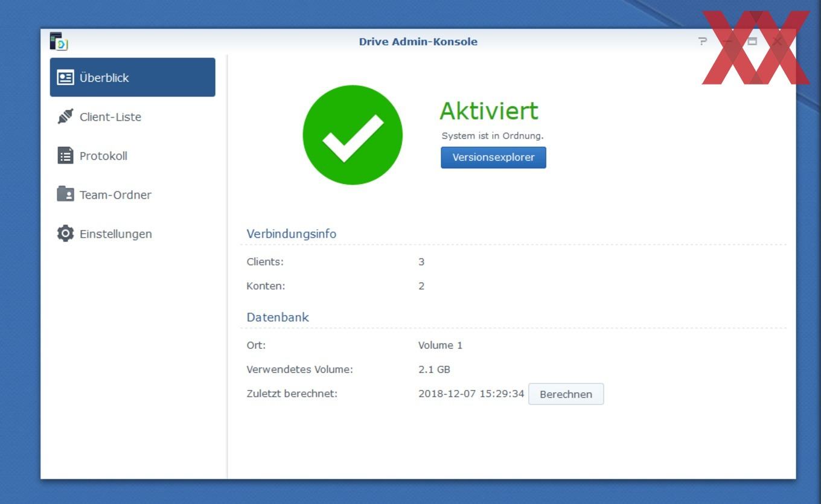Open the Client-Liste section
Image resolution: width=821 pixels, height=504 pixels.
pyautogui.click(x=132, y=116)
